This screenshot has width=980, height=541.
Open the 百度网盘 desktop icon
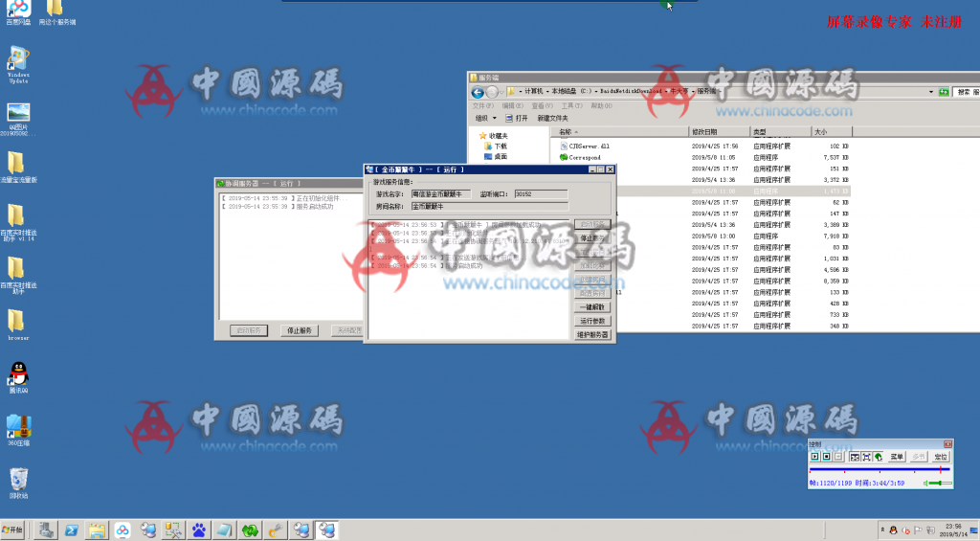point(18,12)
